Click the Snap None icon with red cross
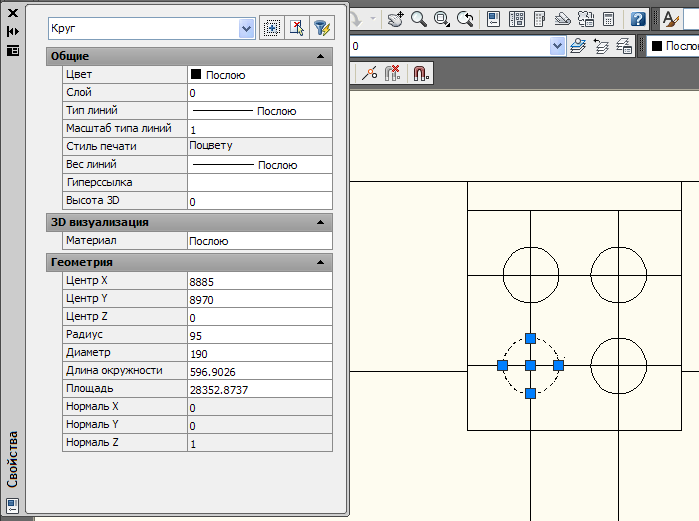The height and width of the screenshot is (521, 699). [392, 73]
